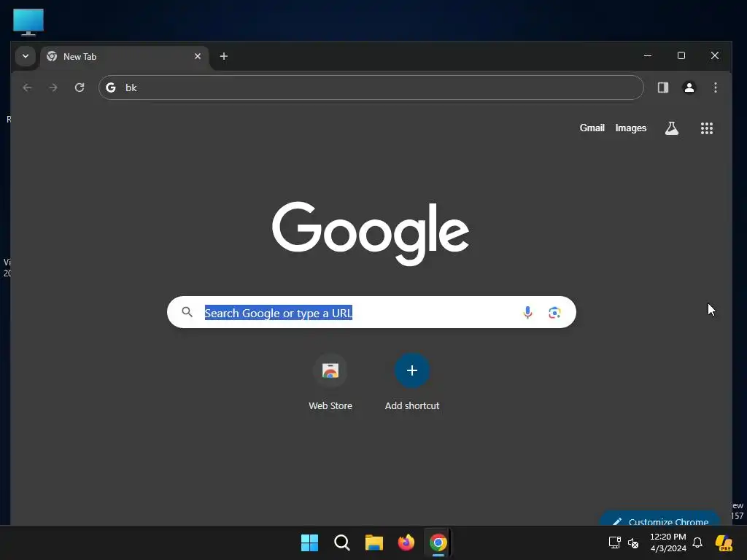Viewport: 747px width, 560px height.
Task: Go back using the back arrow
Action: 27,87
